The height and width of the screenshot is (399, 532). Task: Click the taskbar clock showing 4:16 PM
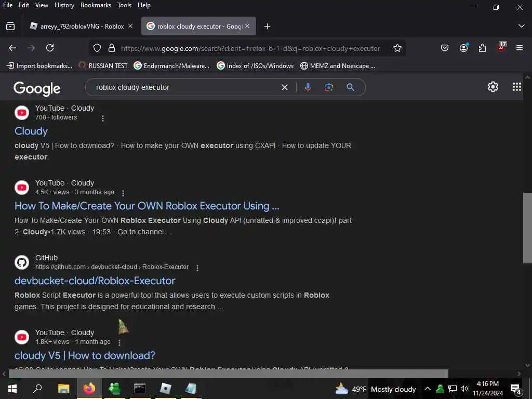487,389
